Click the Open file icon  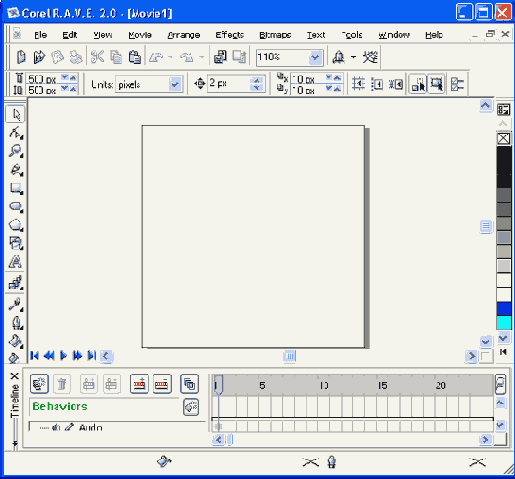(39, 57)
